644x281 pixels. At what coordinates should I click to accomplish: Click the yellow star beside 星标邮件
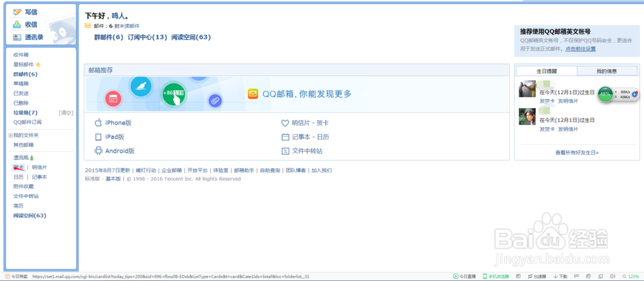[x=38, y=64]
